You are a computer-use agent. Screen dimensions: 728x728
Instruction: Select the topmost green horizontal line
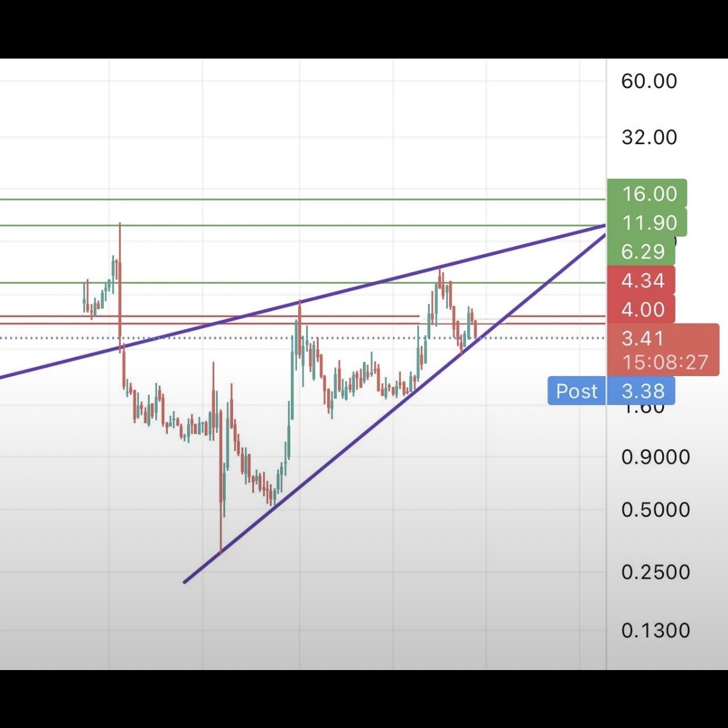[302, 199]
